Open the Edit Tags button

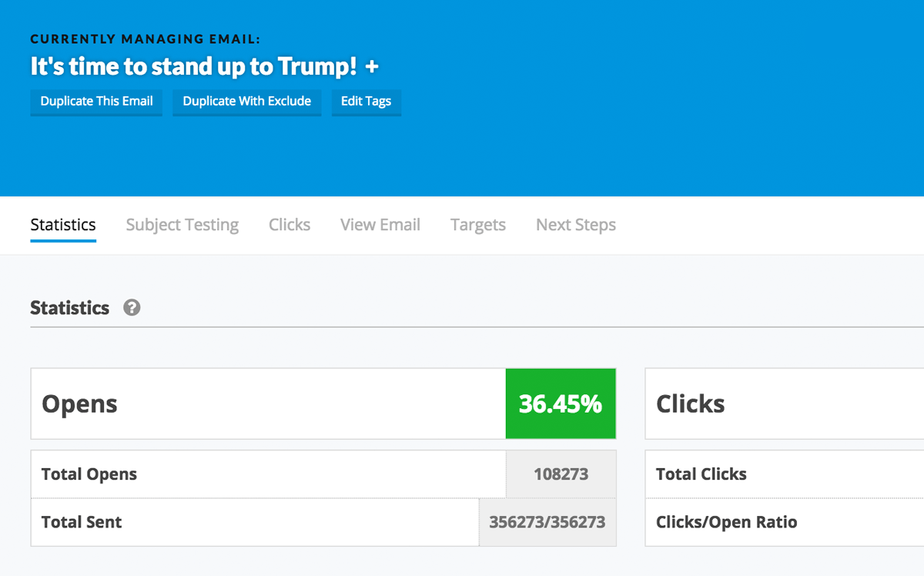pos(366,102)
